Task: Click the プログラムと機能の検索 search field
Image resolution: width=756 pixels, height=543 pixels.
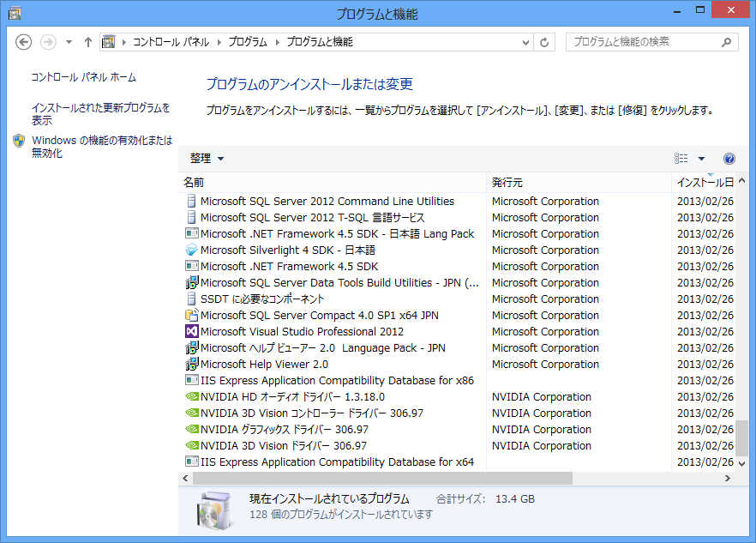Action: (x=645, y=42)
